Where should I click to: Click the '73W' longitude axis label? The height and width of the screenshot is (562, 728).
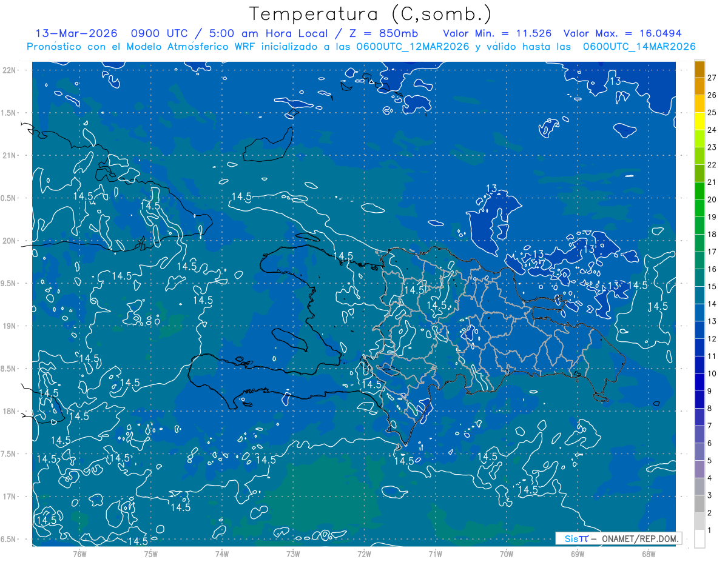pyautogui.click(x=293, y=553)
